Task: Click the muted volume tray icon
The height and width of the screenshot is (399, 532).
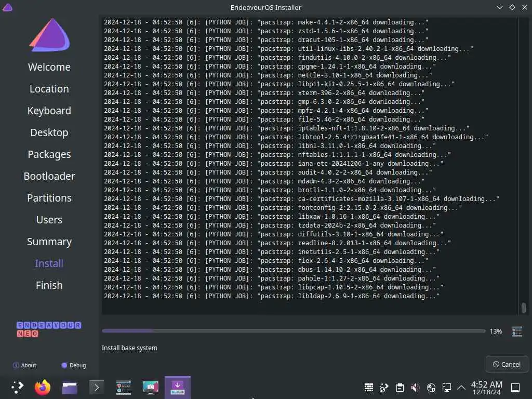Action: (x=415, y=388)
